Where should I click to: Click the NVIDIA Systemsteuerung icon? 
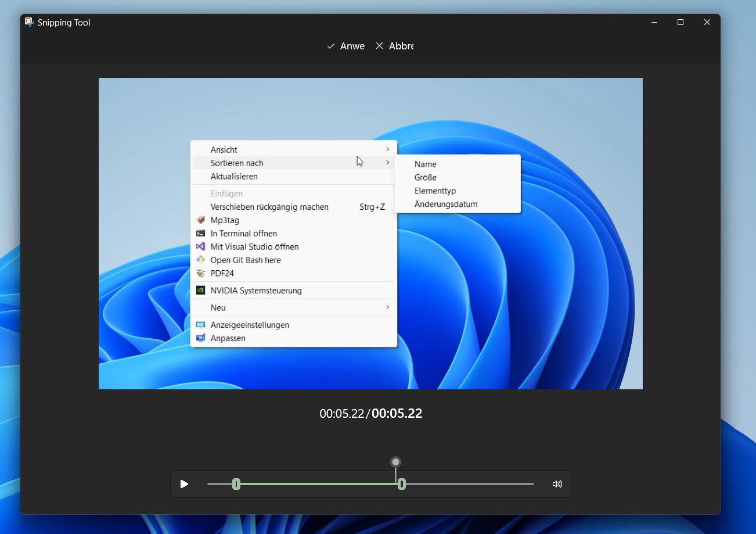click(201, 291)
